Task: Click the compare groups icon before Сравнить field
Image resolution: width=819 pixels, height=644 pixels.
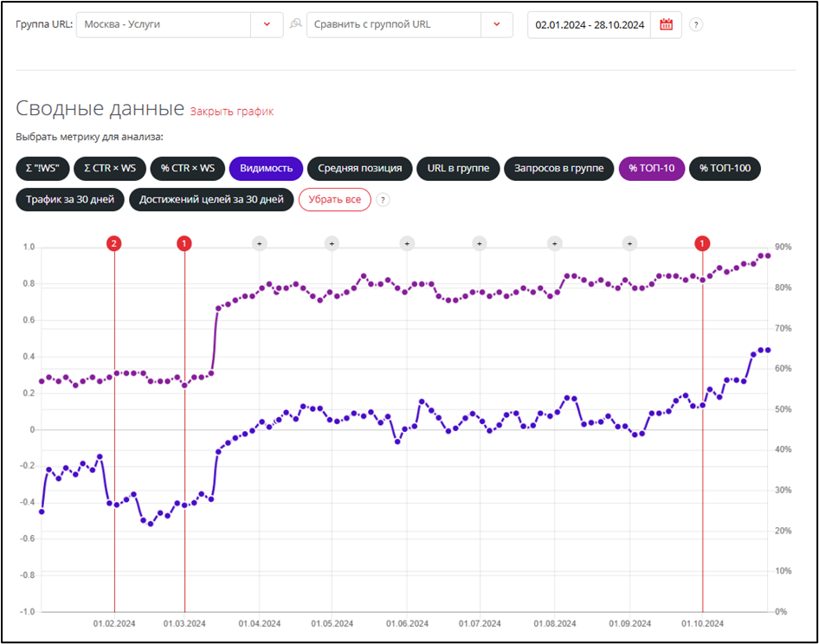Action: coord(295,24)
